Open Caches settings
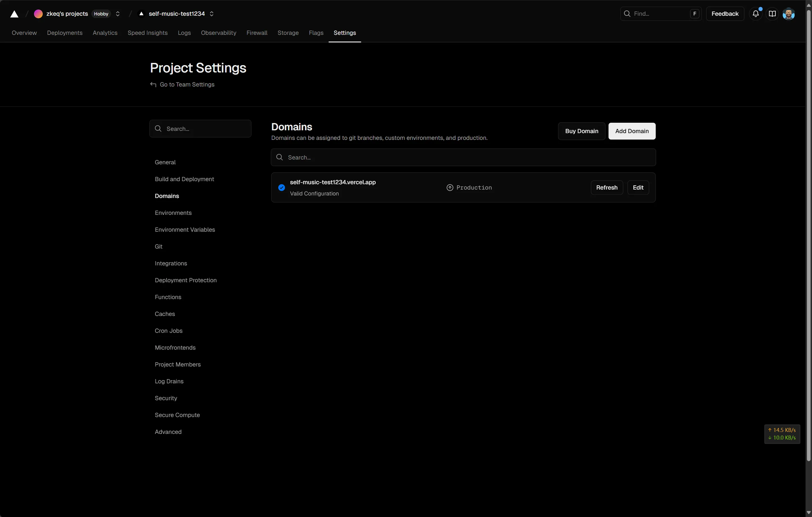 pyautogui.click(x=165, y=314)
